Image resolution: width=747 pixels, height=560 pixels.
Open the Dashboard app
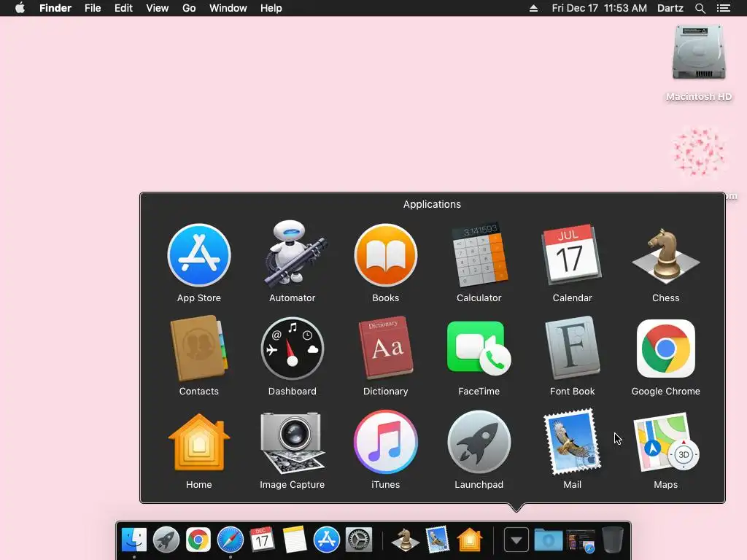click(293, 349)
